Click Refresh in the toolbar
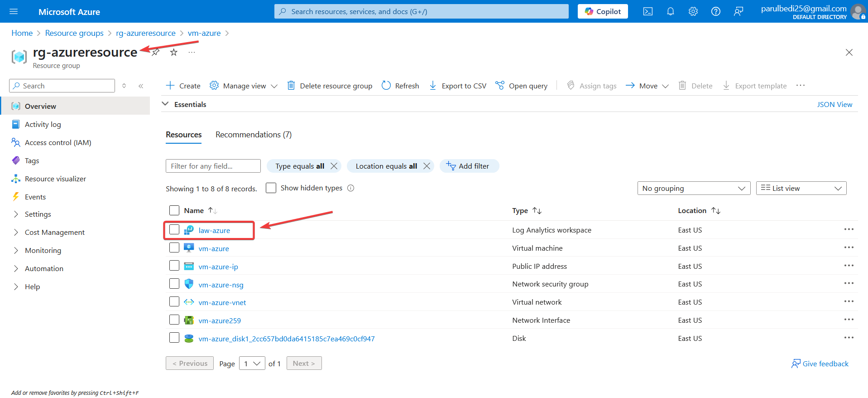Viewport: 868px width, 398px height. tap(400, 86)
